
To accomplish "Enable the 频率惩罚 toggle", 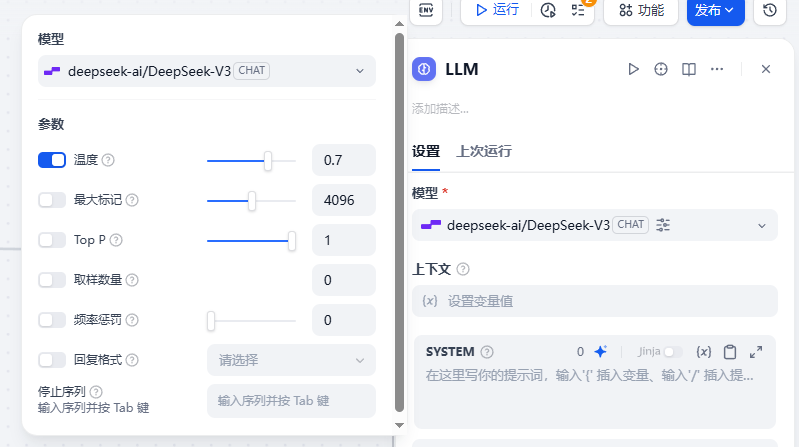I will 52,320.
